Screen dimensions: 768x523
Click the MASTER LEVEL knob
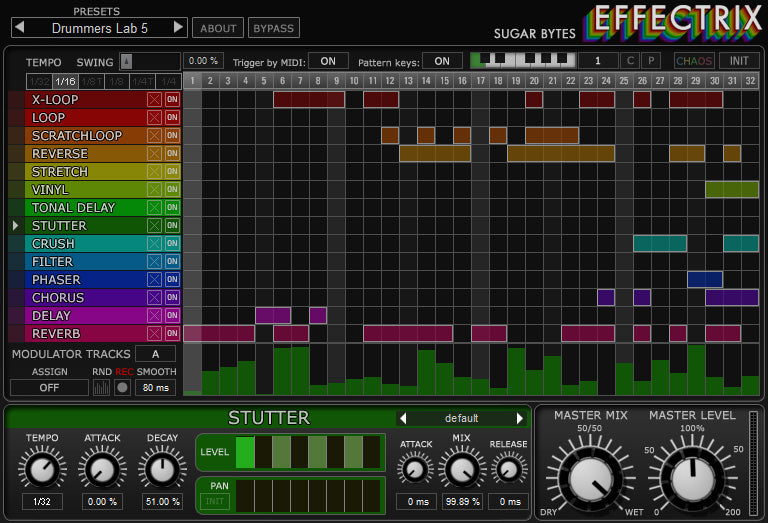pyautogui.click(x=693, y=479)
